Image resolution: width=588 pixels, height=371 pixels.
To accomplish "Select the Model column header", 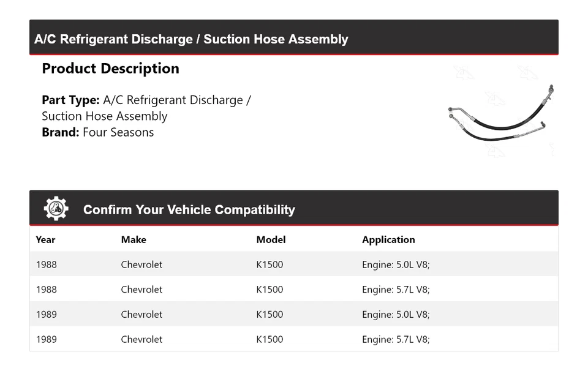I will [271, 239].
